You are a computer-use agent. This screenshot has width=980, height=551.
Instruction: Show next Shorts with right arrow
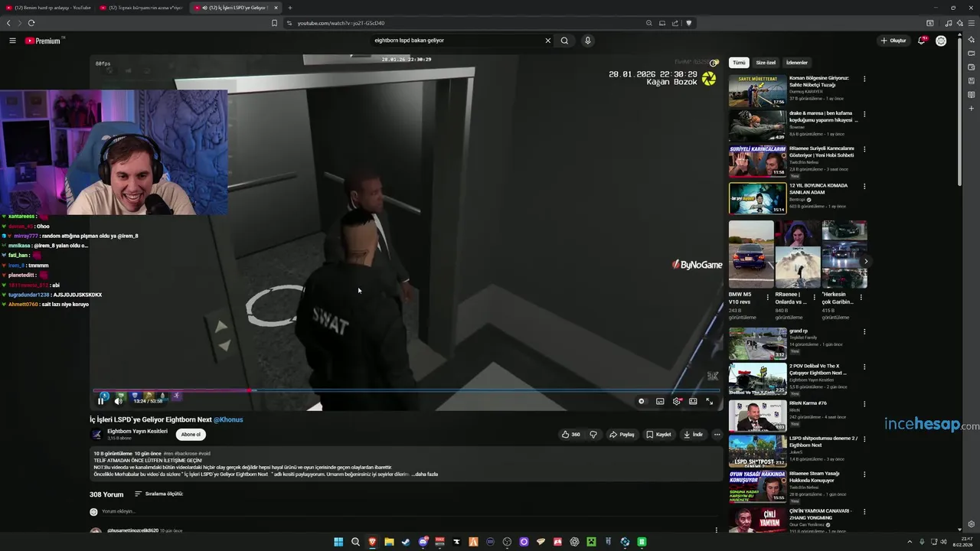[866, 262]
